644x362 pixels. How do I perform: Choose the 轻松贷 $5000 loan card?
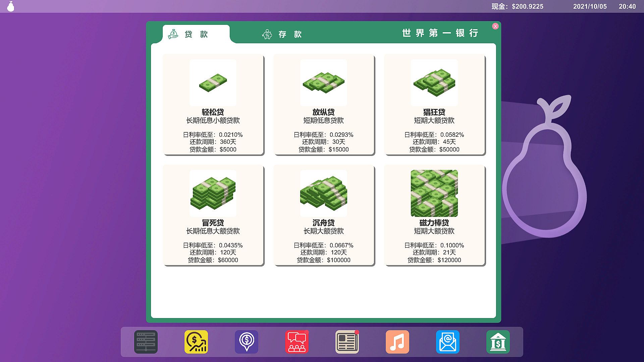pos(213,105)
